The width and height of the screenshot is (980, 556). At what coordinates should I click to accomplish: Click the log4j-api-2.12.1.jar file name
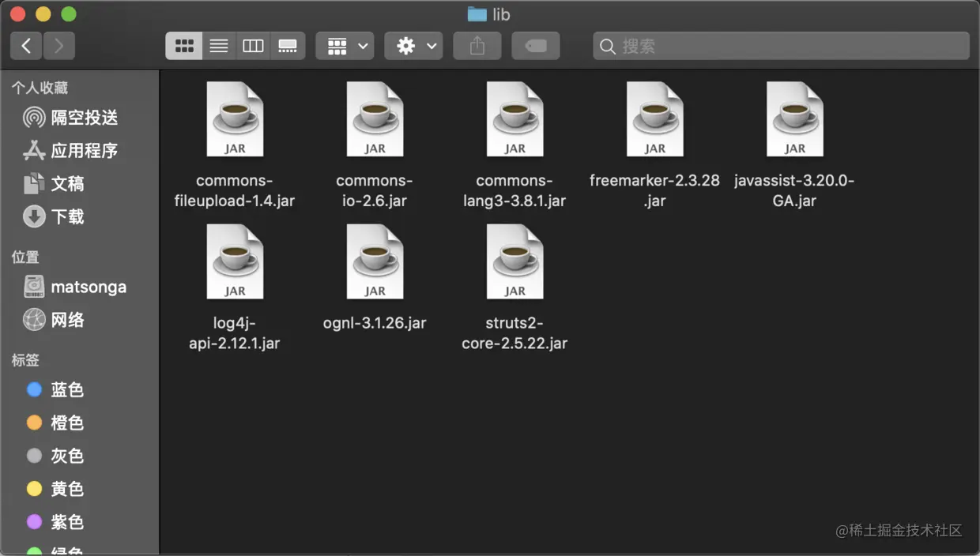[235, 332]
